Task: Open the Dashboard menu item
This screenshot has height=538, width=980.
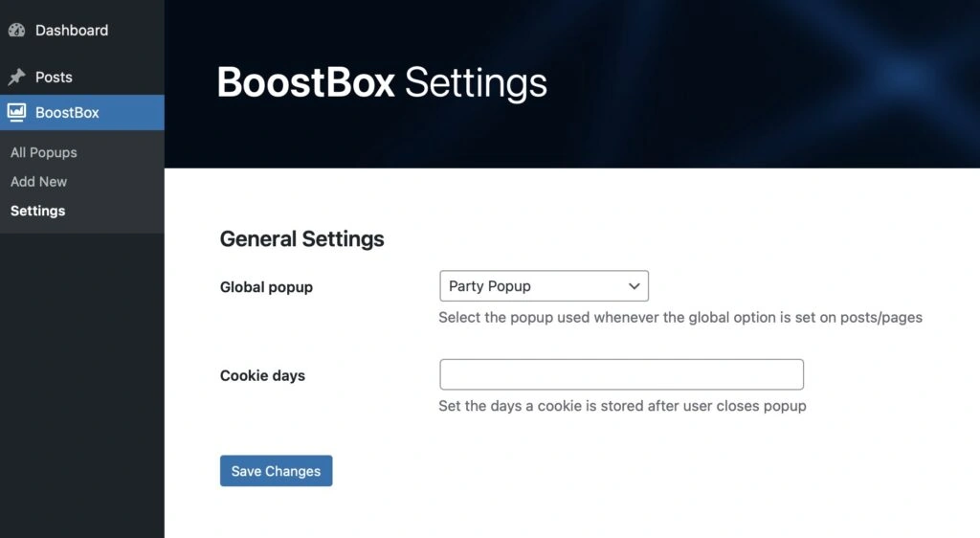Action: (71, 30)
